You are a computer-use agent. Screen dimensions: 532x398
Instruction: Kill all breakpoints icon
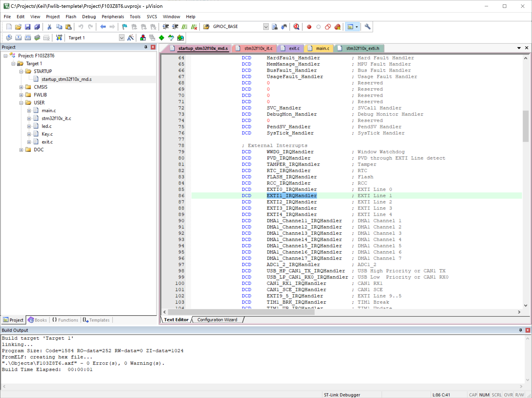pyautogui.click(x=337, y=27)
